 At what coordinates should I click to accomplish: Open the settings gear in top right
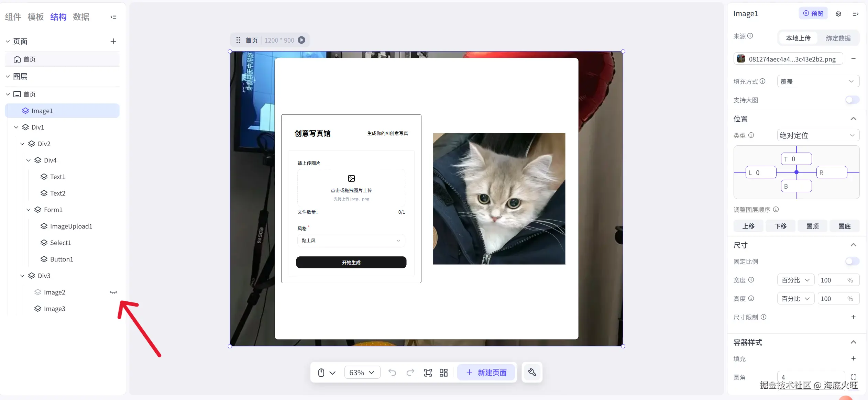pyautogui.click(x=838, y=13)
